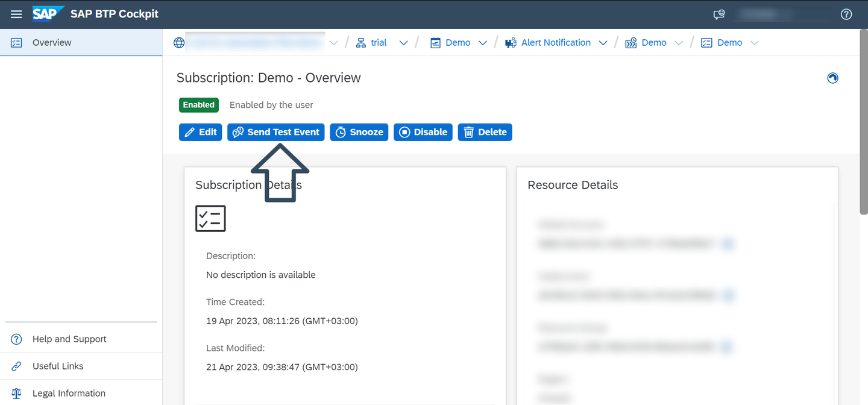Click the Useful Links chain icon
Viewport: 868px width, 405px height.
point(16,366)
